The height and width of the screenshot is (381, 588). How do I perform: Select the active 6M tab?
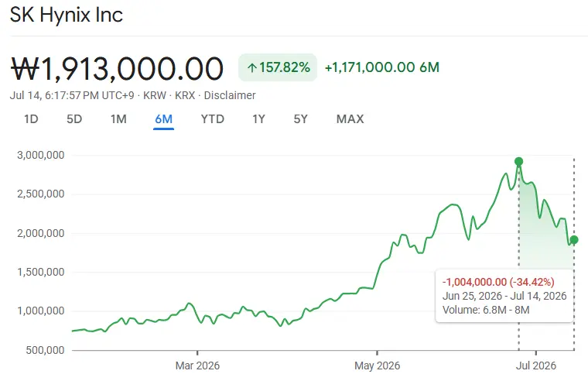pyautogui.click(x=163, y=119)
